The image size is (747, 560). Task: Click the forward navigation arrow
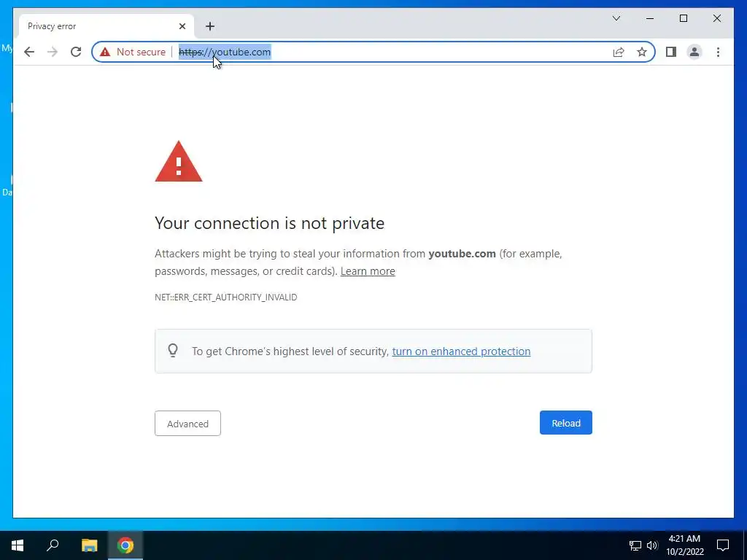click(53, 52)
